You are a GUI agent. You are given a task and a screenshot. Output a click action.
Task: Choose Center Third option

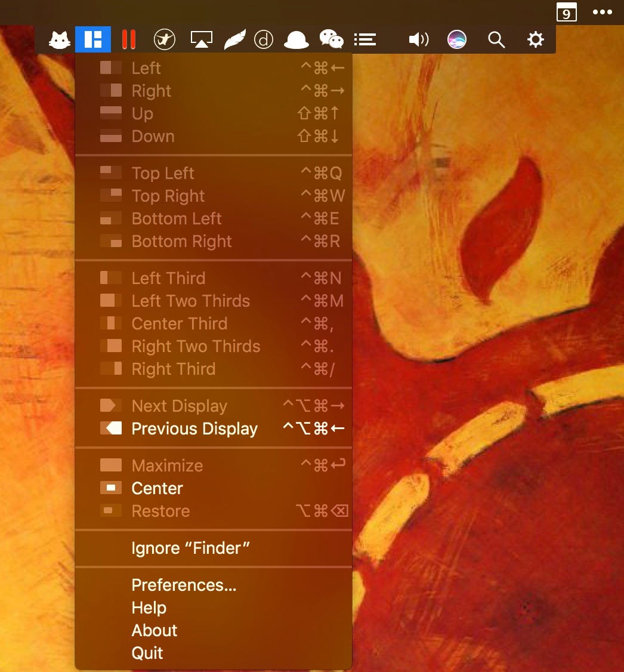[214, 323]
